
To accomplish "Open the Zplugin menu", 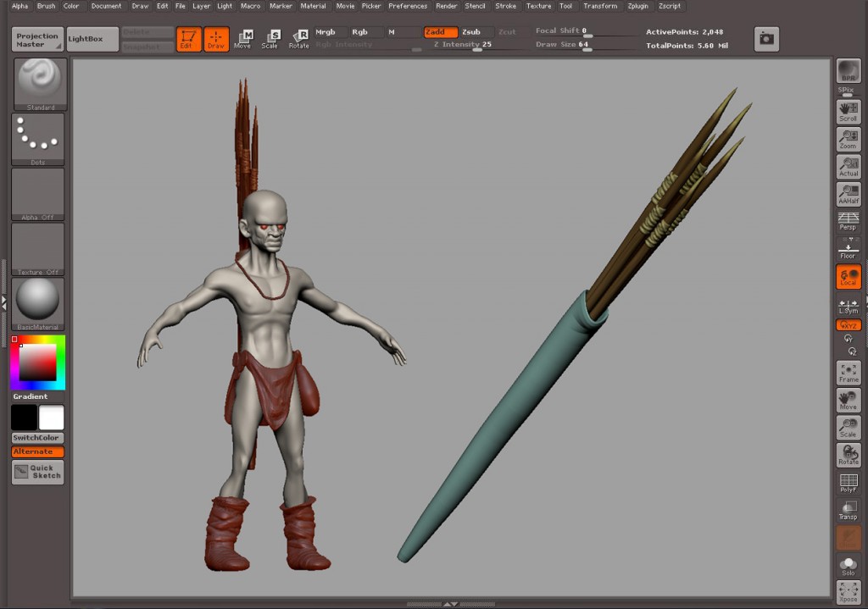I will coord(637,6).
